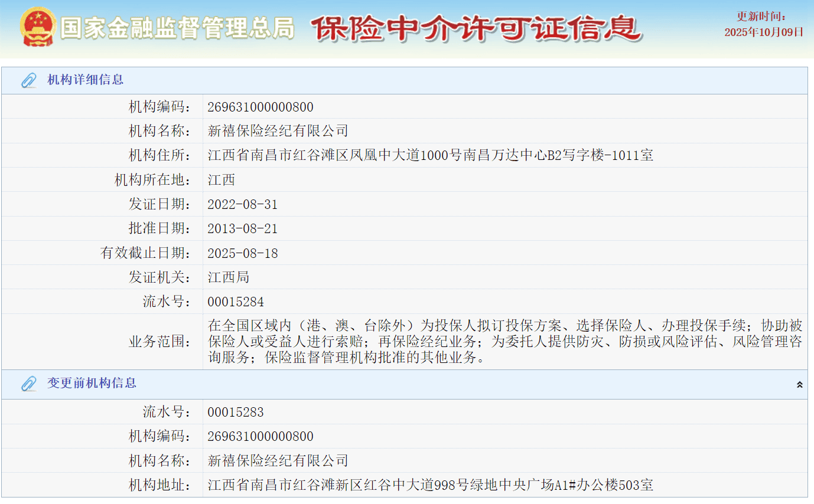This screenshot has height=504, width=814.
Task: Click the 变更前机构信息 section header title
Action: [x=92, y=384]
